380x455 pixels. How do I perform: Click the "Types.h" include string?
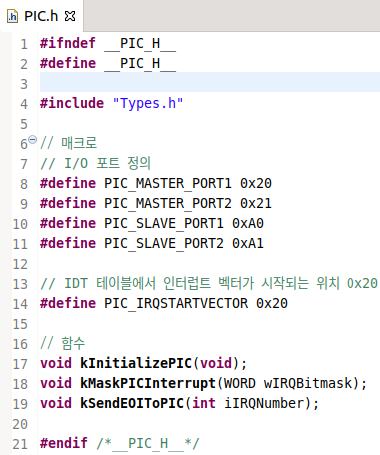(148, 104)
